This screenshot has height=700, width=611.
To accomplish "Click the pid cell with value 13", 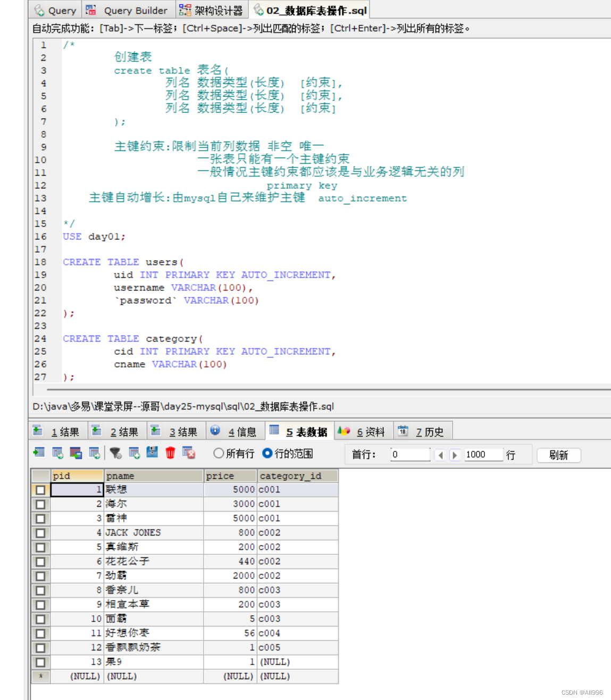I will 77,662.
